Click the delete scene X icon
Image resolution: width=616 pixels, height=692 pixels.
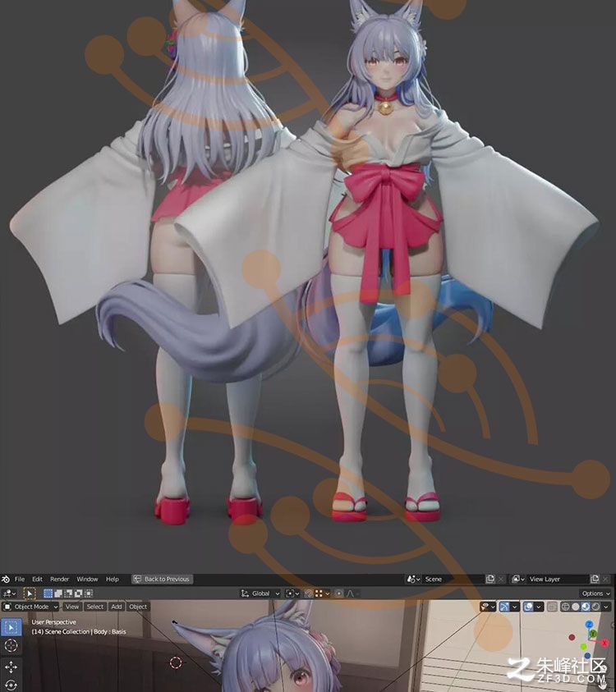(x=501, y=579)
